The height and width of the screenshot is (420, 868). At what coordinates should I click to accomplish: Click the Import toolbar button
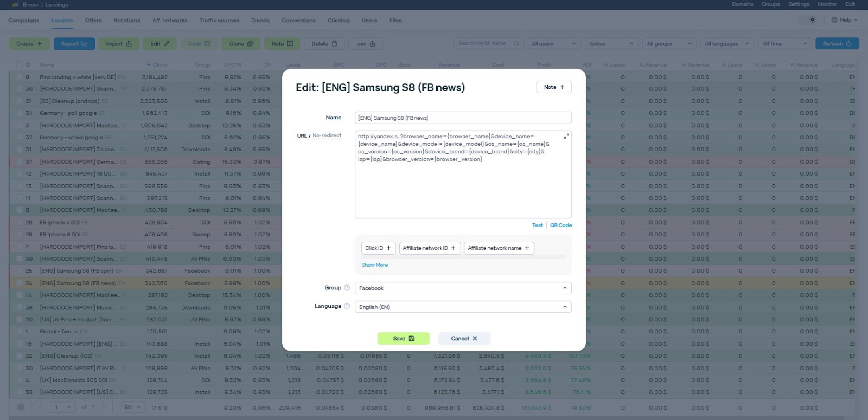pos(119,43)
